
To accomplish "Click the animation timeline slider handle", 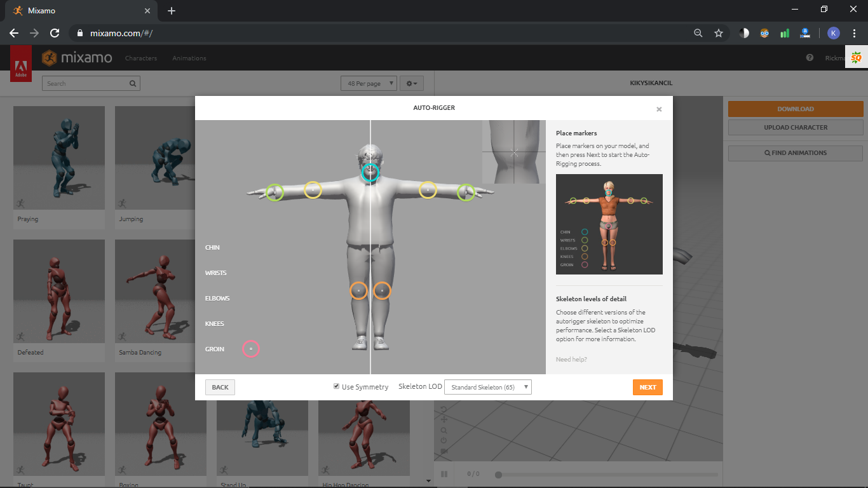I will pyautogui.click(x=499, y=474).
